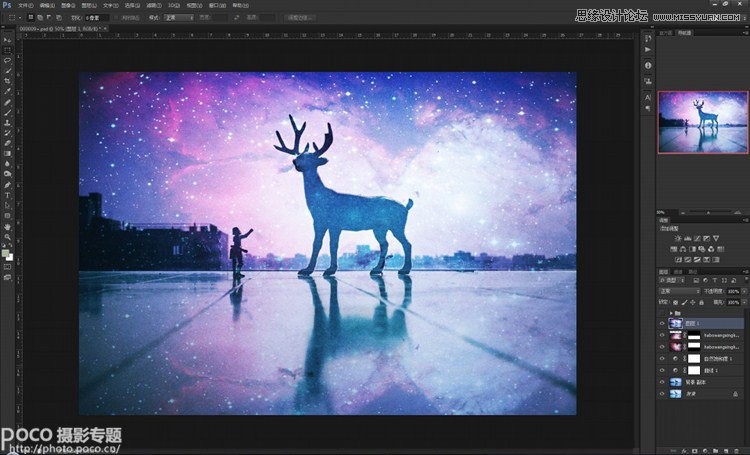Click the foreground color swatch

point(5,253)
